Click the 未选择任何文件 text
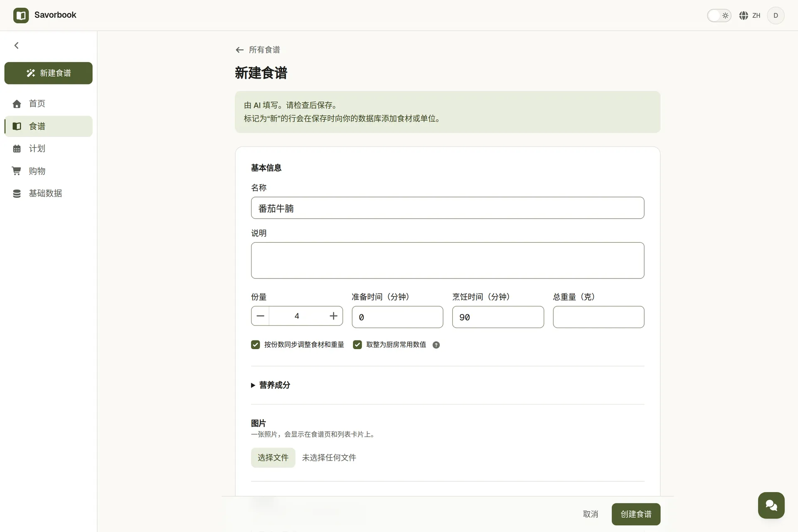This screenshot has width=798, height=532. pyautogui.click(x=329, y=458)
